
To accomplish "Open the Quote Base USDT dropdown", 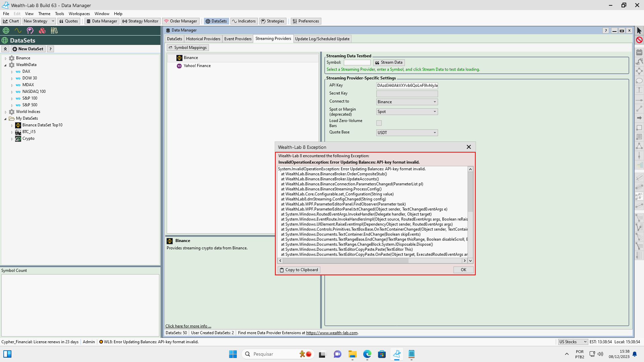I will pyautogui.click(x=407, y=133).
